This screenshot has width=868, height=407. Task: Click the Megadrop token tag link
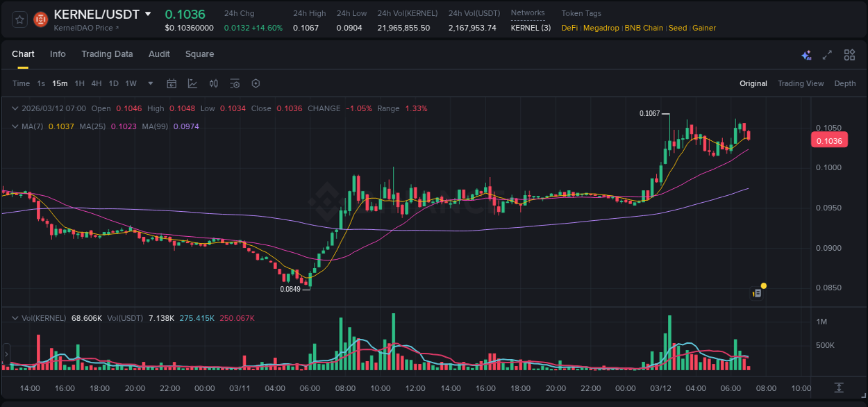tap(600, 28)
